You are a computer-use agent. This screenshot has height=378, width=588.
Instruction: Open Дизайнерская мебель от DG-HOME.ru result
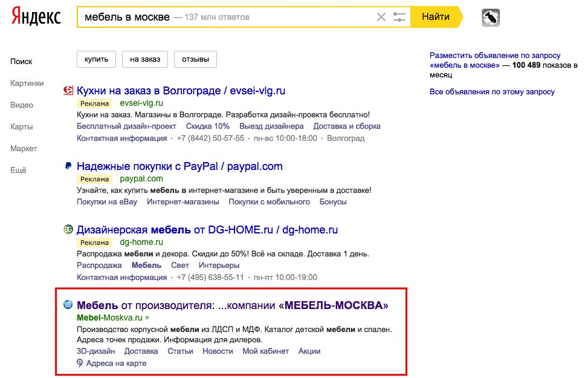point(207,230)
